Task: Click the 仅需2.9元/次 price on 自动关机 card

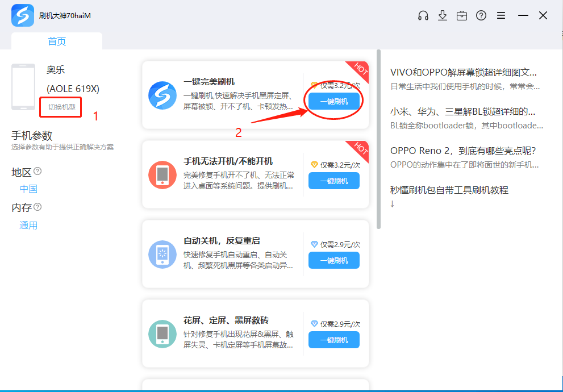Action: 340,245
